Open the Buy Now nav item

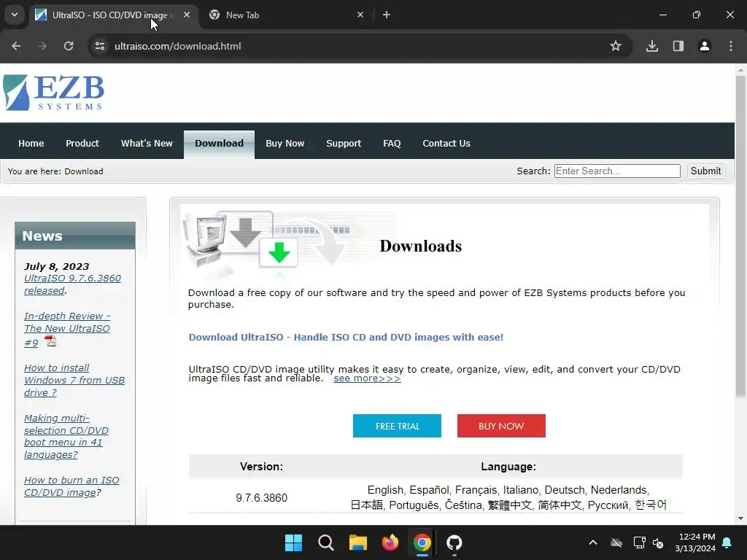pyautogui.click(x=285, y=144)
